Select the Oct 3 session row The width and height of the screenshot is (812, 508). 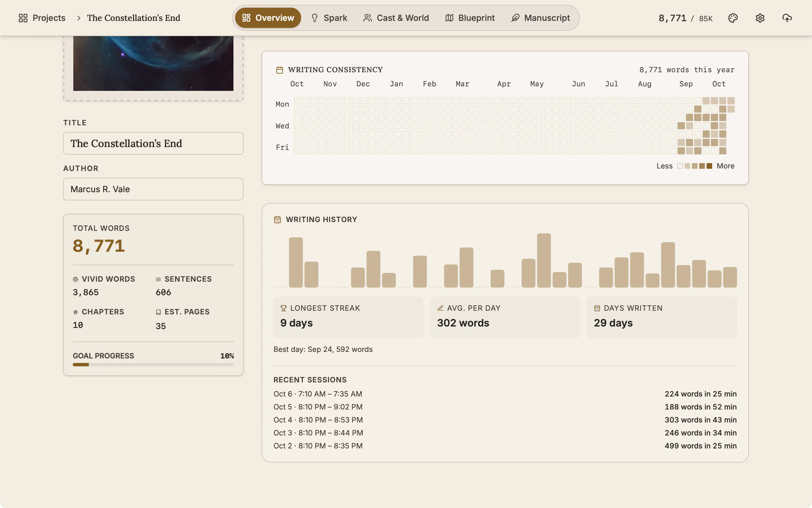point(505,433)
